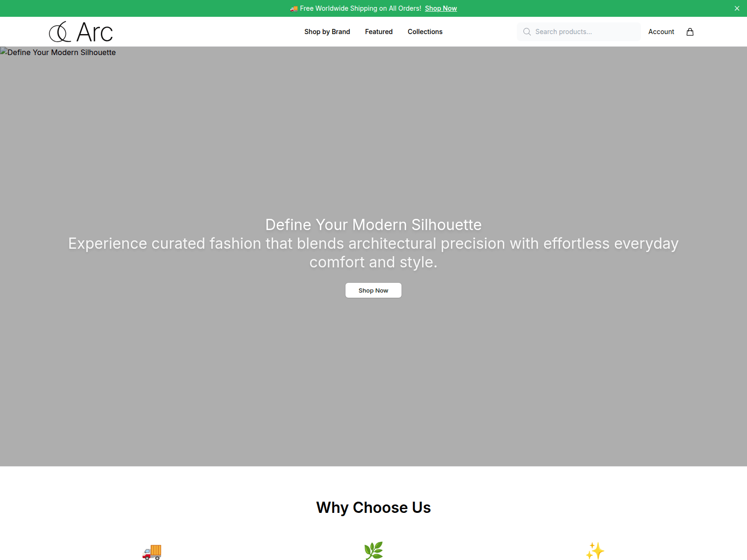Open the Featured menu item
Screen dimensions: 747x560
tap(379, 32)
